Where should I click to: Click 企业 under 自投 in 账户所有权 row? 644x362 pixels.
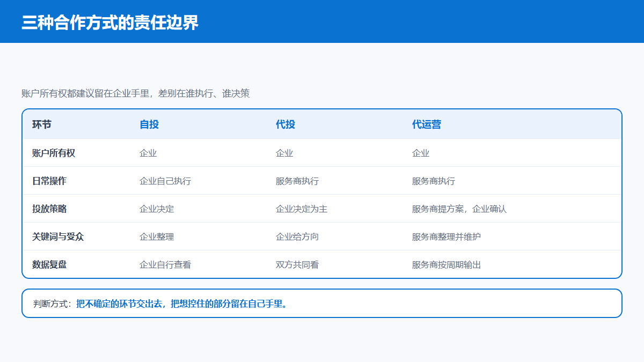coord(148,153)
